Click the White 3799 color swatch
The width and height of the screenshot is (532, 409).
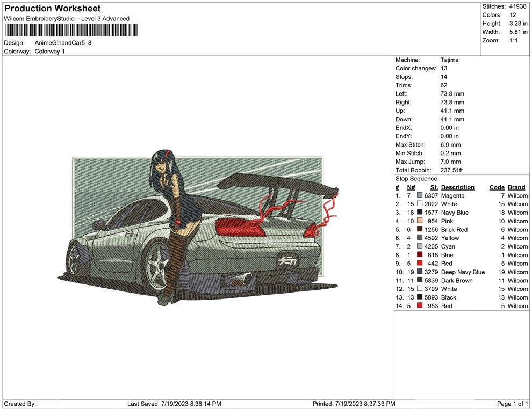coord(420,288)
